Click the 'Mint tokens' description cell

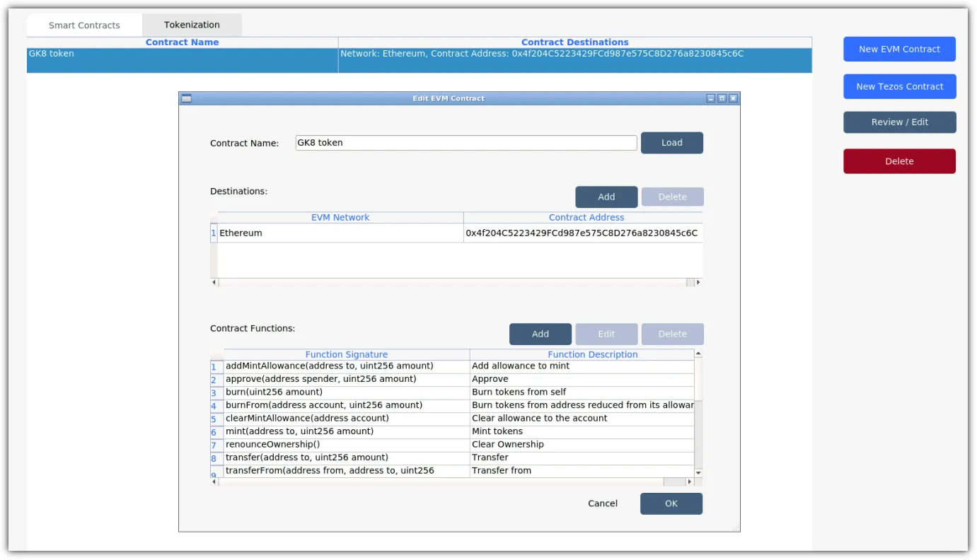(x=582, y=431)
